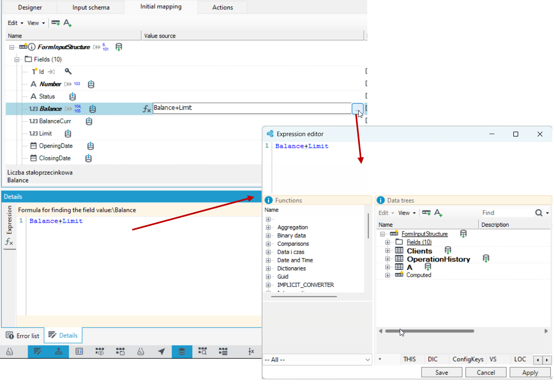554x392 pixels.
Task: Open the View dropdown in Data trees
Action: point(407,213)
